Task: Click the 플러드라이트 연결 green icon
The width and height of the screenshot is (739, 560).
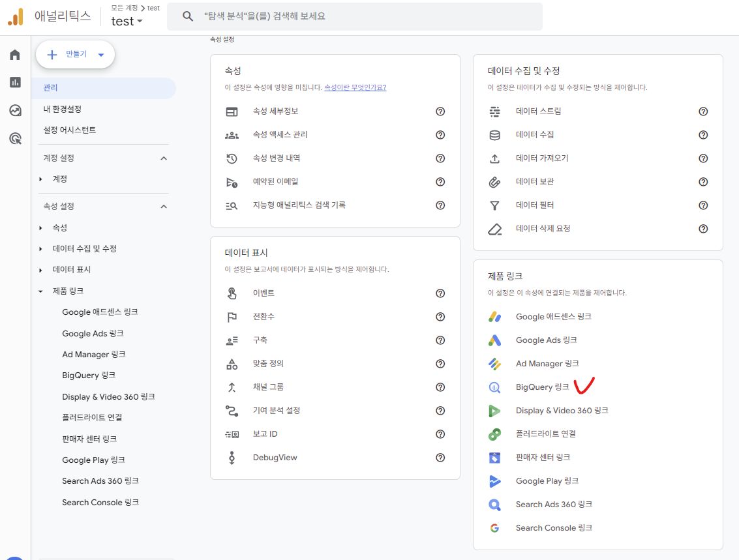Action: click(495, 434)
